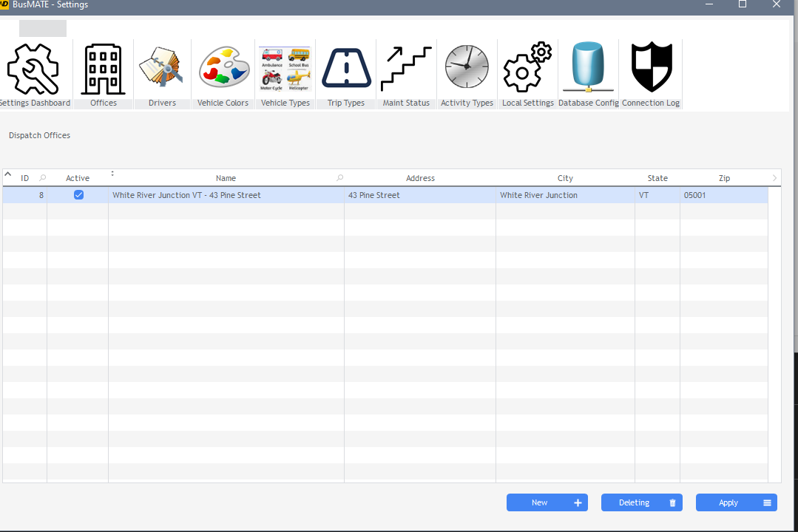Expand columns with right chevron in header
Screen dimensions: 798x532
pos(774,178)
